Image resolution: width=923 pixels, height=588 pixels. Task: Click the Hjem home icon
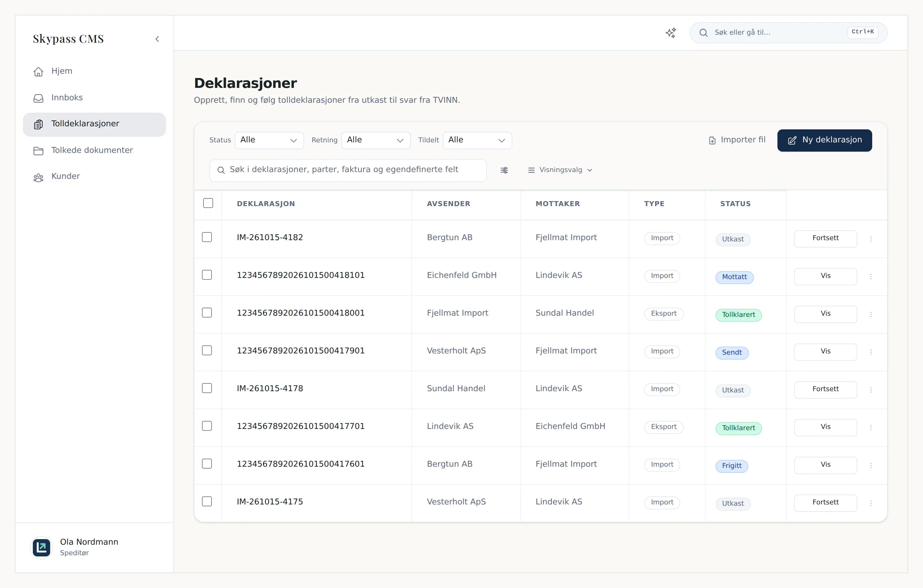pyautogui.click(x=38, y=71)
